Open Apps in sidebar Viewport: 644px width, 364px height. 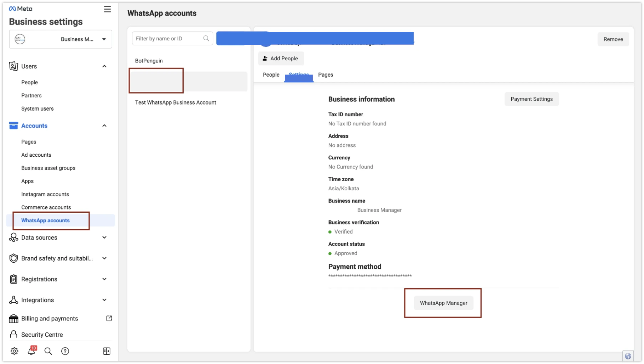point(27,181)
